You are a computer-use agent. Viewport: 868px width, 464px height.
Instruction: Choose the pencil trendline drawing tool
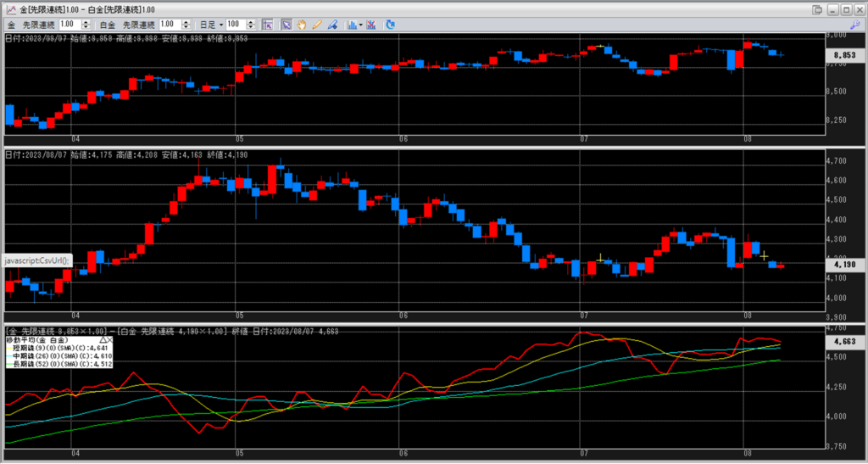point(317,25)
